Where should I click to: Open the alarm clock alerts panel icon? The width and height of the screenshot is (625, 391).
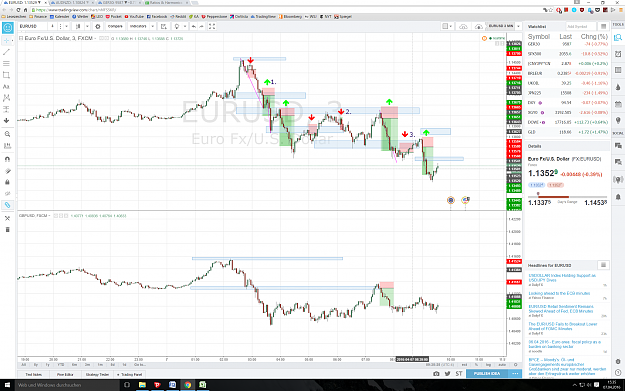click(618, 54)
